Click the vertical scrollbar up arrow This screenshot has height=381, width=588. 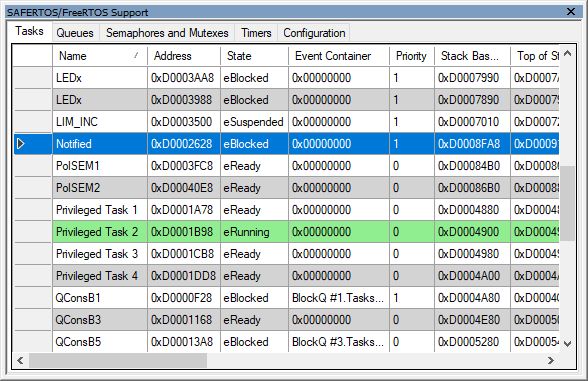tap(567, 54)
